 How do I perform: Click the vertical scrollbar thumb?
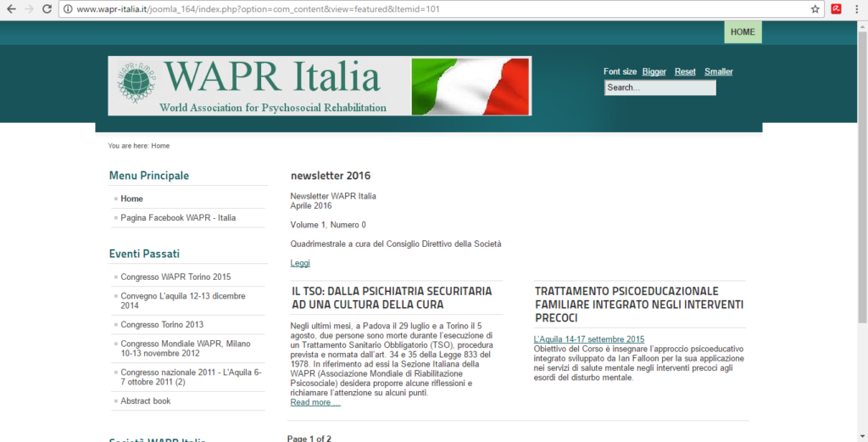coord(862,177)
